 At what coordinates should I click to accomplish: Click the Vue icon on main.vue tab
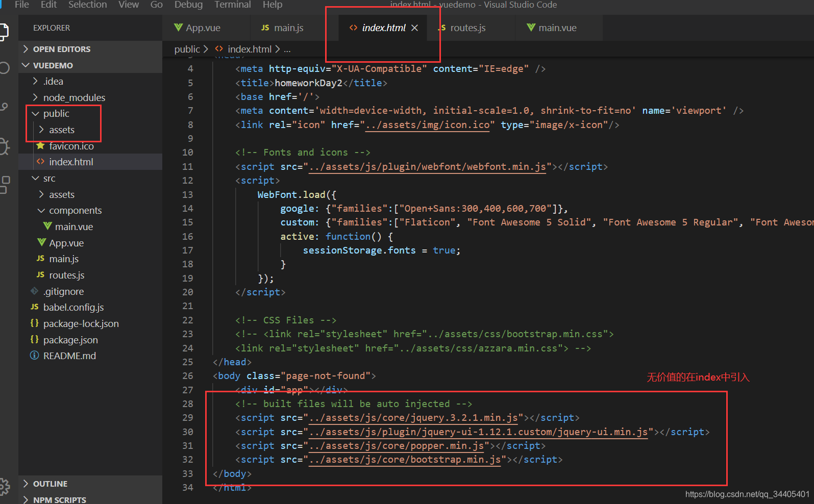531,28
